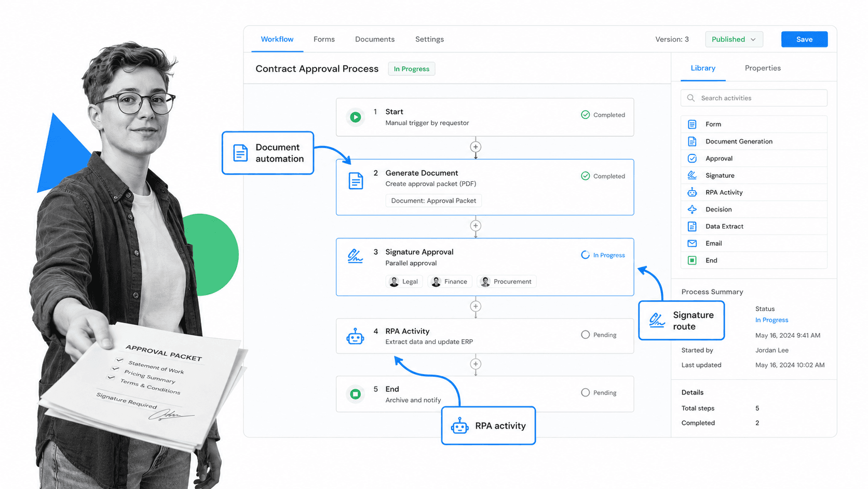Select the Start step card title
The width and height of the screenshot is (868, 489).
pyautogui.click(x=394, y=112)
